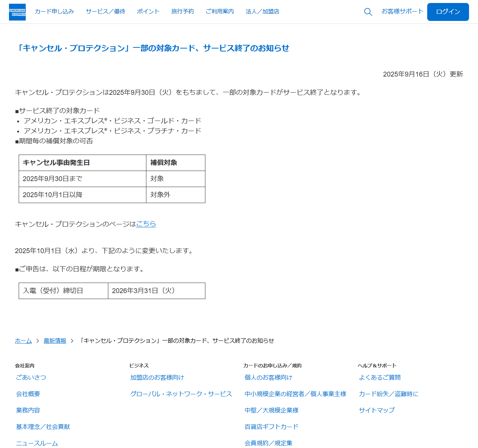Open the ごあいさつ footer link
478x448 pixels.
pyautogui.click(x=31, y=377)
